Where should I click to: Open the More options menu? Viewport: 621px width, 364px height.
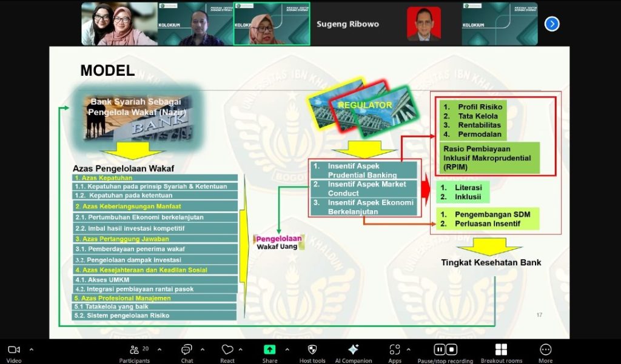click(x=545, y=350)
